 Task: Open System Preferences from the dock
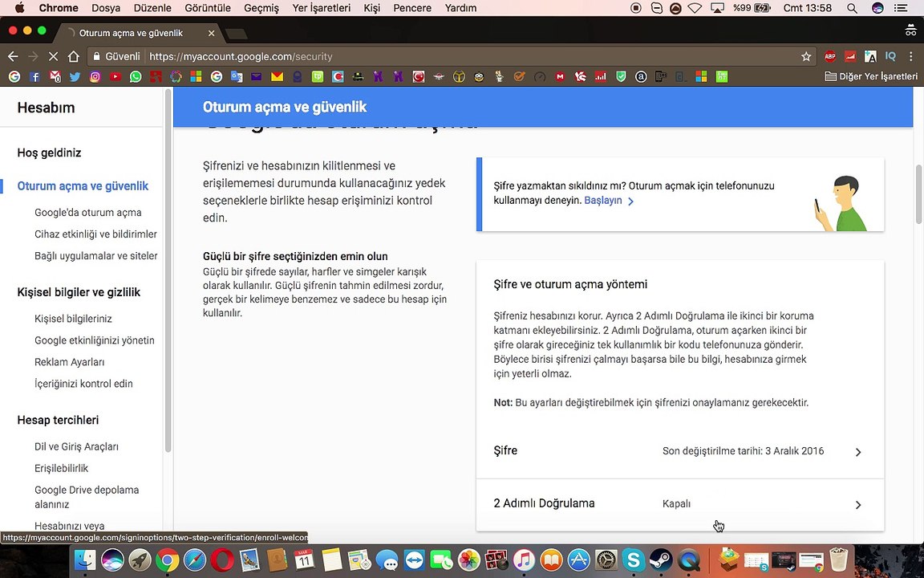coord(606,560)
